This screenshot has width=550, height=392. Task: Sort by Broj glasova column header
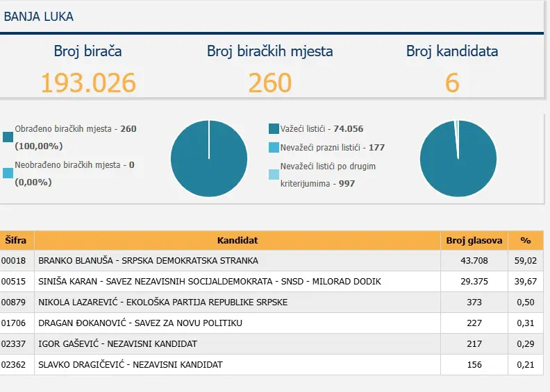pyautogui.click(x=474, y=240)
